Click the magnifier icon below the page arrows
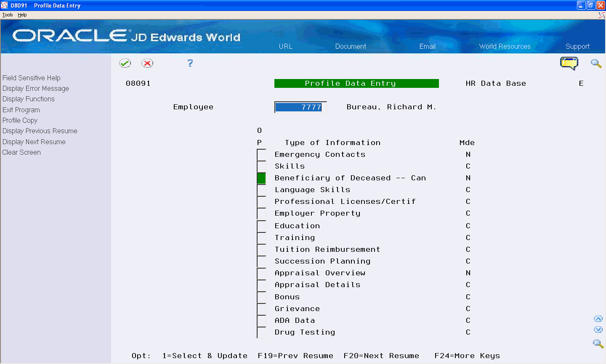The height and width of the screenshot is (364, 606). (x=598, y=344)
